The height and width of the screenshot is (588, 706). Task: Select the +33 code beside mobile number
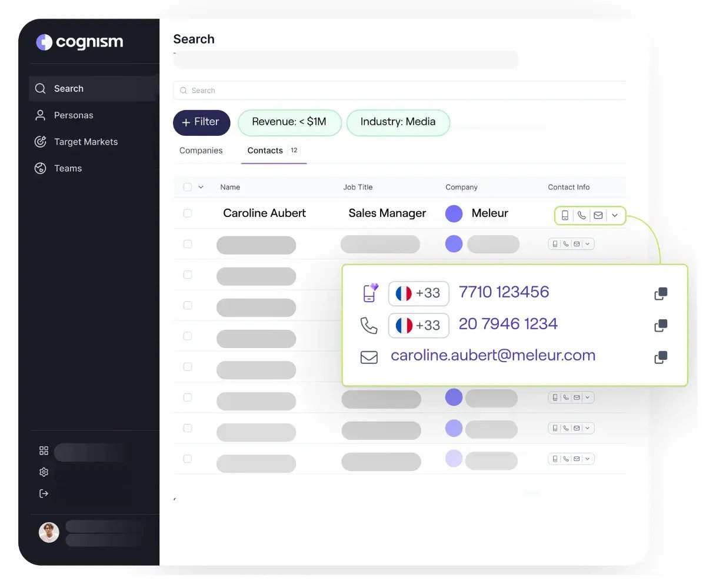419,293
